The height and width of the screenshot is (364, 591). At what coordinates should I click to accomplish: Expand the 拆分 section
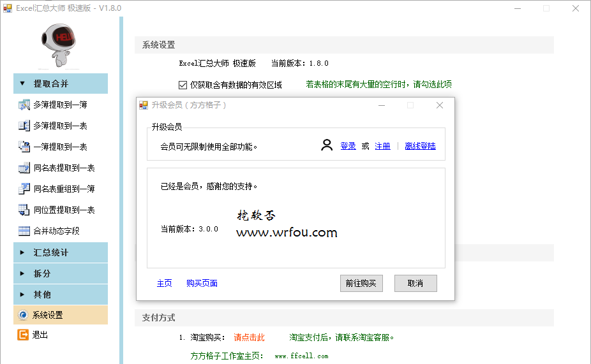(x=61, y=273)
